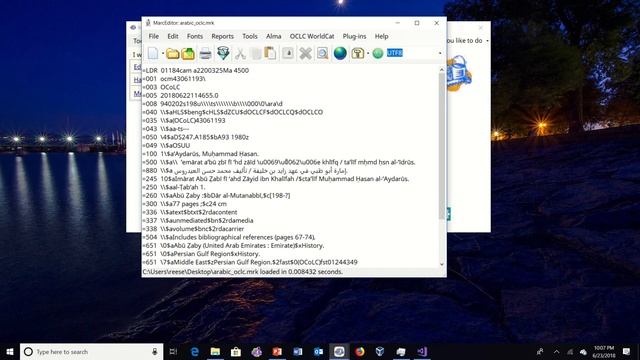Click the Type here to search box
This screenshot has height=360, width=640.
click(x=91, y=351)
